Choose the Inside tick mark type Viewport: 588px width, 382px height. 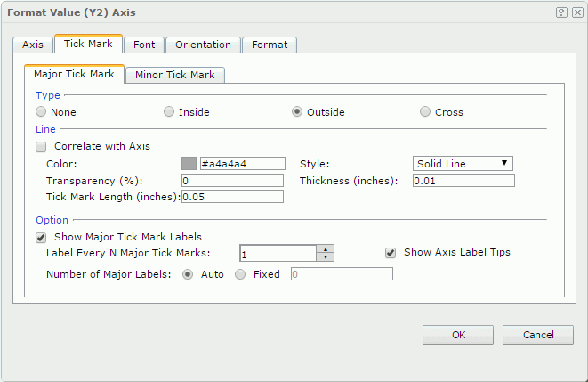click(x=169, y=112)
